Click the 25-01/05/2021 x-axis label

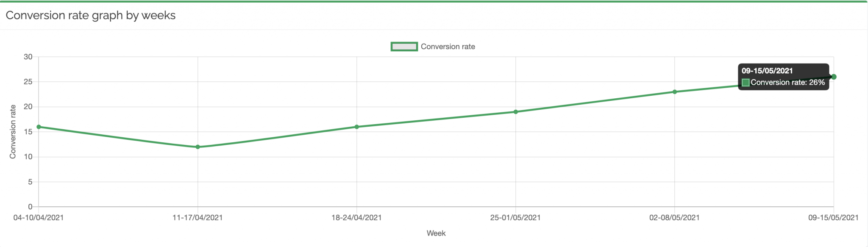tap(515, 218)
